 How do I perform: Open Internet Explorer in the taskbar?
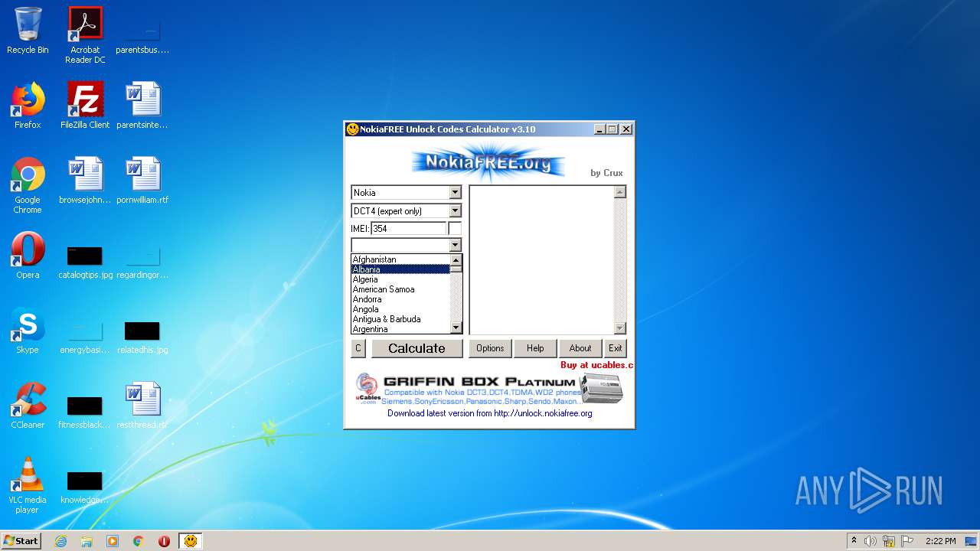[60, 541]
